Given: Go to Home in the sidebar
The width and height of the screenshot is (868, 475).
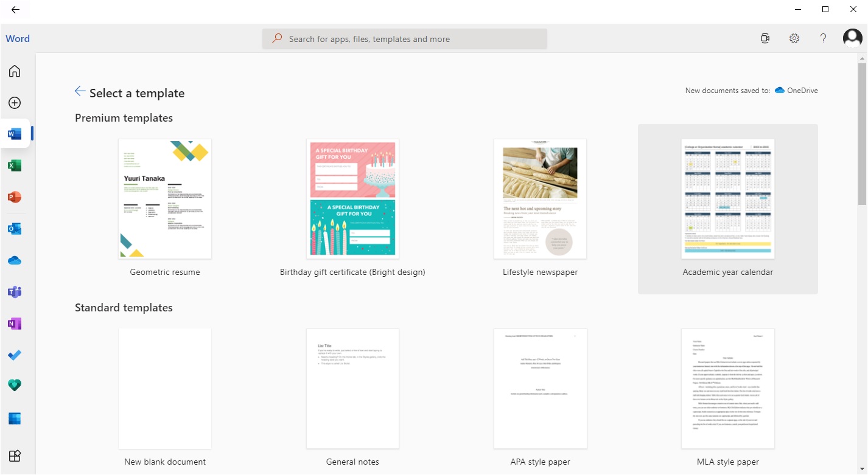Looking at the screenshot, I should pos(14,71).
